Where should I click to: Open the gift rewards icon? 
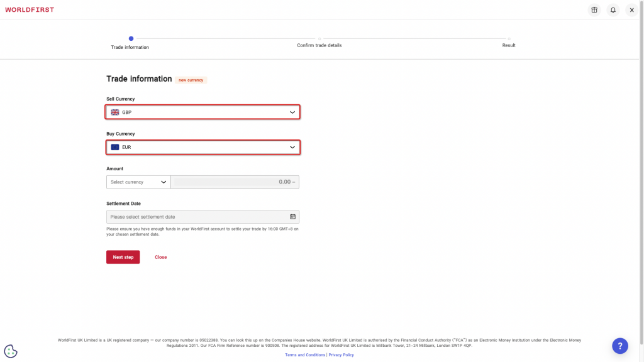(x=594, y=10)
